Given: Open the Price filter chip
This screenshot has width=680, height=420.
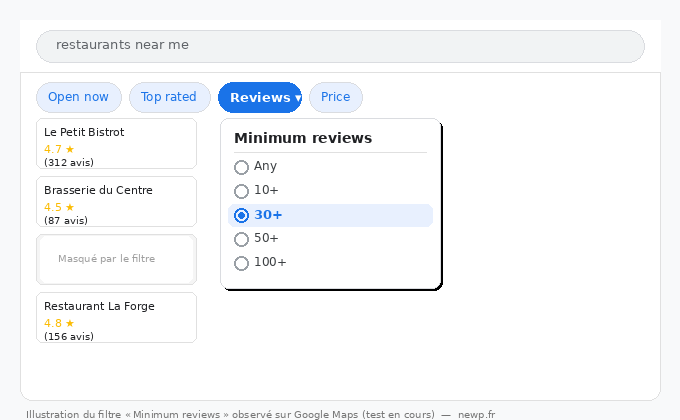Looking at the screenshot, I should (x=335, y=97).
